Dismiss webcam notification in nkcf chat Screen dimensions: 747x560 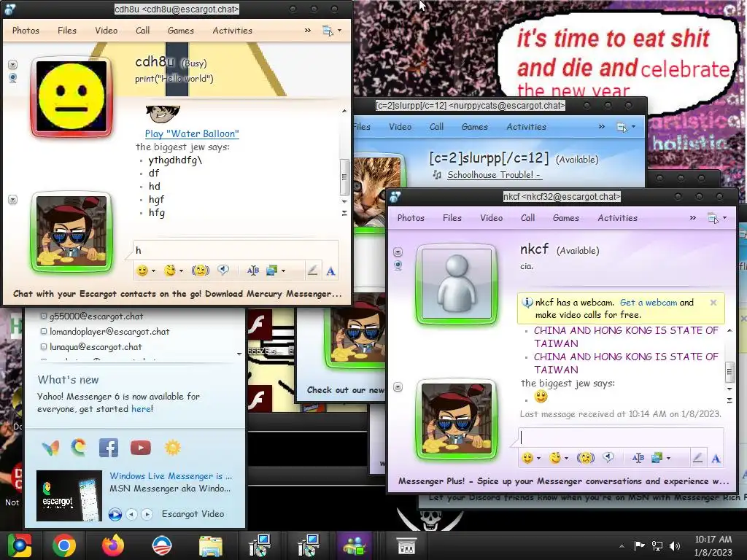point(713,303)
